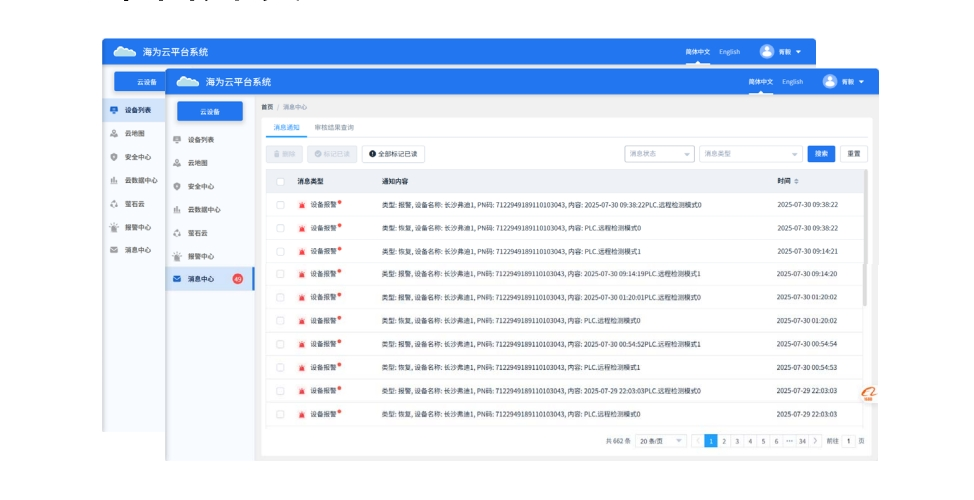Click the user avatar in the back window header
Image resolution: width=974 pixels, height=500 pixels.
pyautogui.click(x=767, y=52)
